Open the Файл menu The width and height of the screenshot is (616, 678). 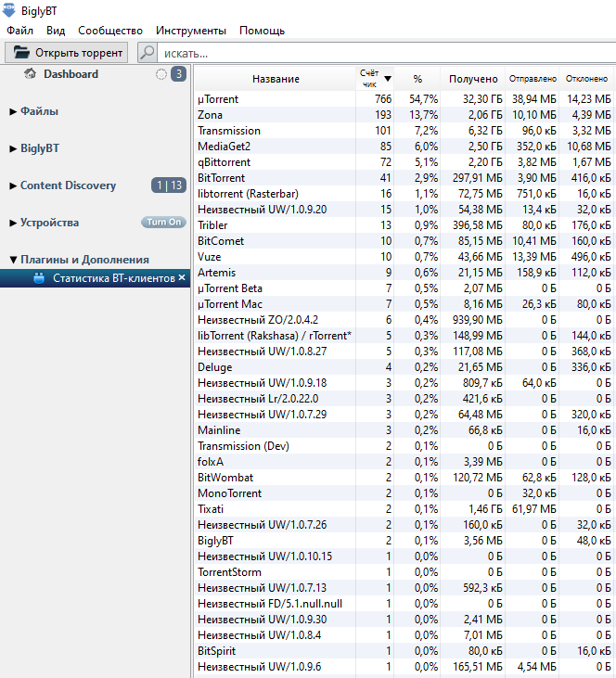tap(19, 31)
